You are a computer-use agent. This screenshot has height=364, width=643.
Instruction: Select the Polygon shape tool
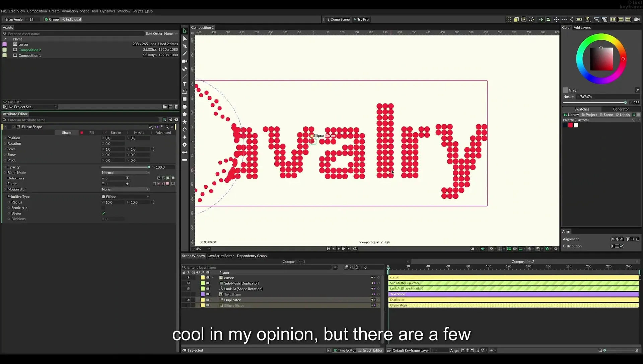pos(185,114)
